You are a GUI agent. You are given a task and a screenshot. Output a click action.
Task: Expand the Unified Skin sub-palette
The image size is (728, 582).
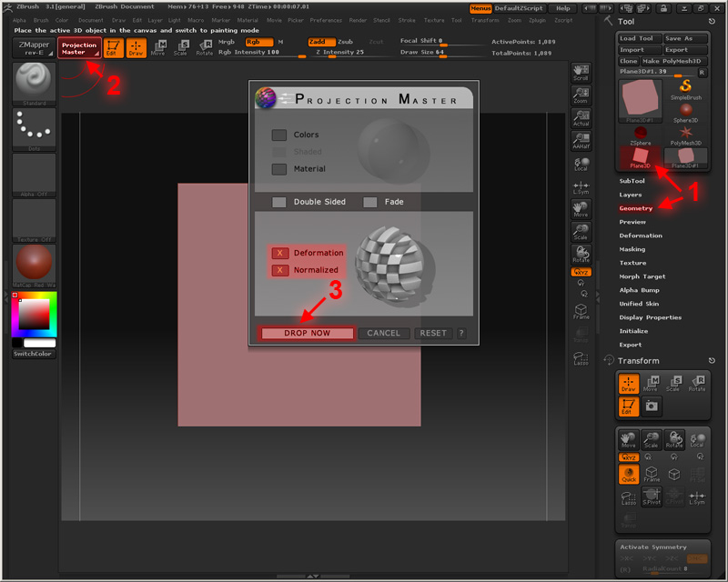(x=639, y=304)
